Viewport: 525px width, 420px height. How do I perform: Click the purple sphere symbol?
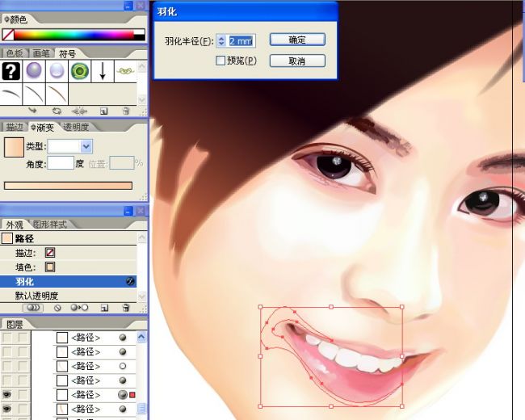click(x=34, y=71)
